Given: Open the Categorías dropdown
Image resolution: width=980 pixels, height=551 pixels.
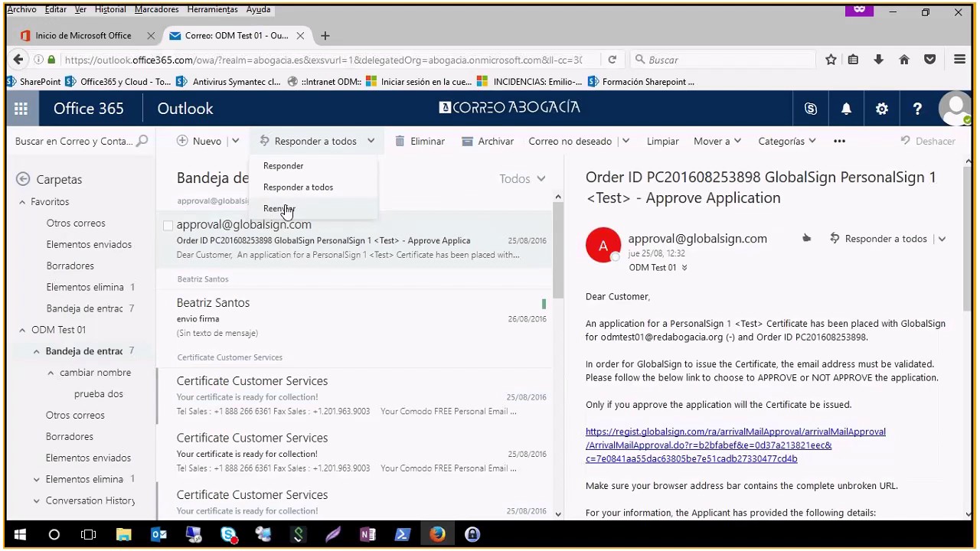Looking at the screenshot, I should coord(787,141).
